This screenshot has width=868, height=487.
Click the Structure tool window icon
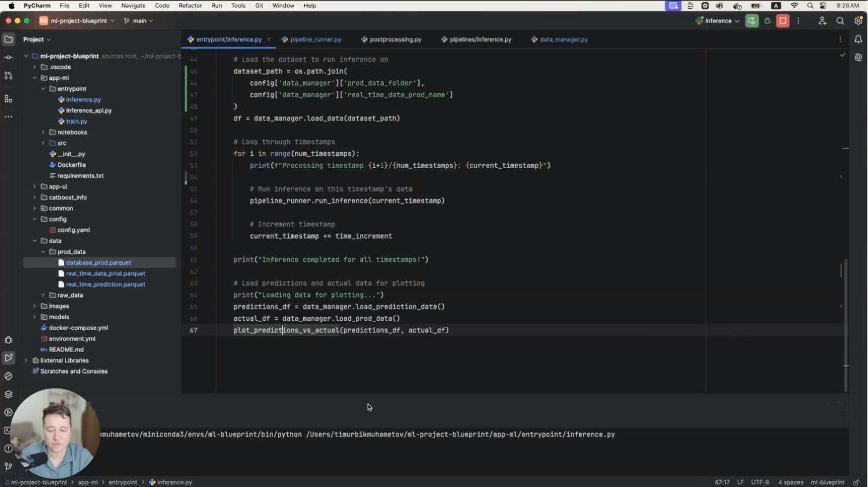(x=8, y=99)
